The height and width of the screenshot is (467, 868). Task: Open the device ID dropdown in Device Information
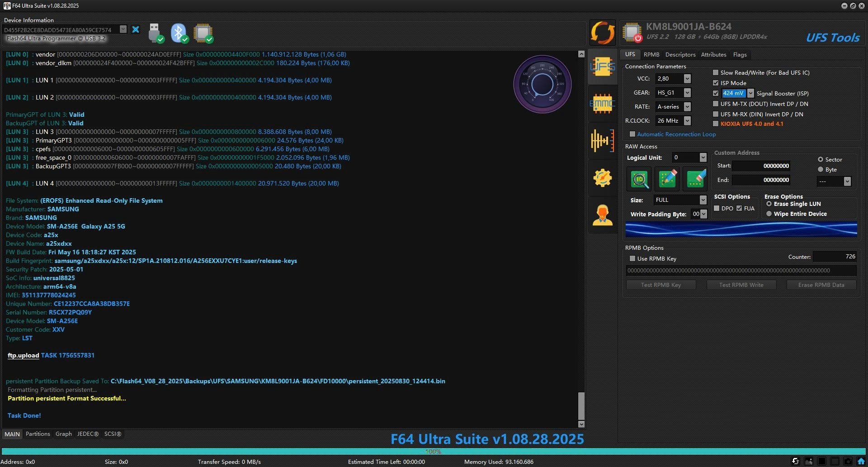[x=123, y=29]
